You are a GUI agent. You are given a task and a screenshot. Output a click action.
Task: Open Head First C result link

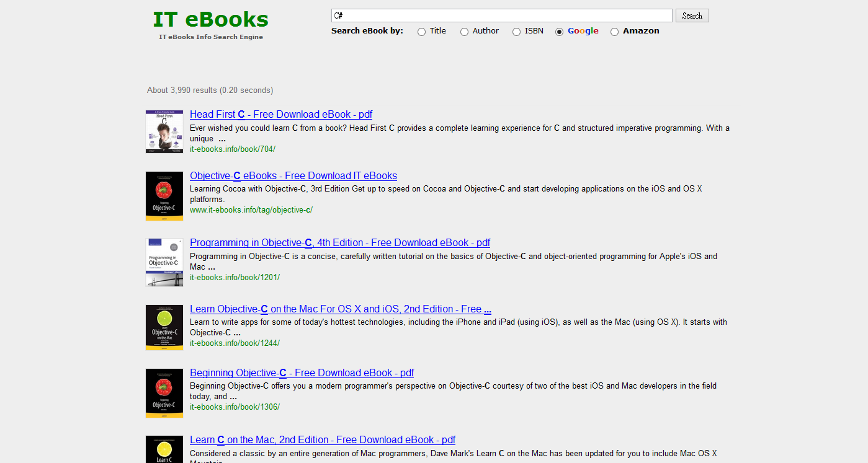point(281,114)
